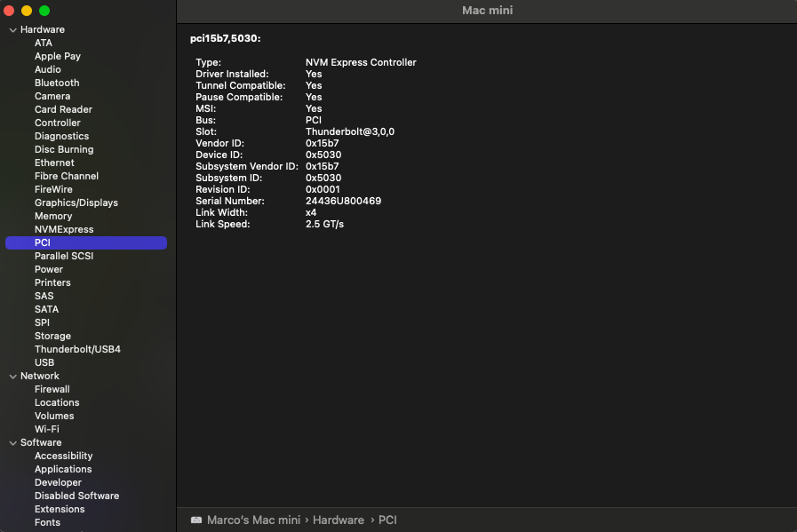The height and width of the screenshot is (532, 797).
Task: Select Parallel SCSI in the sidebar
Action: click(64, 256)
